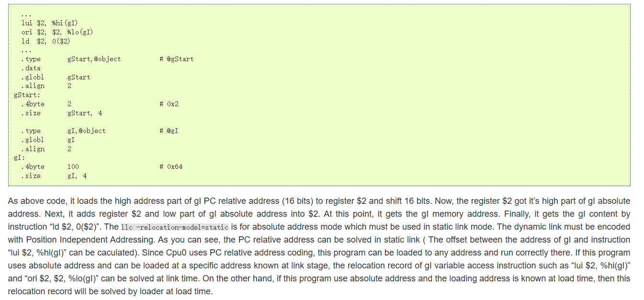Image resolution: width=644 pixels, height=300 pixels.
Task: Click the "gI:" label line
Action: tap(19, 157)
